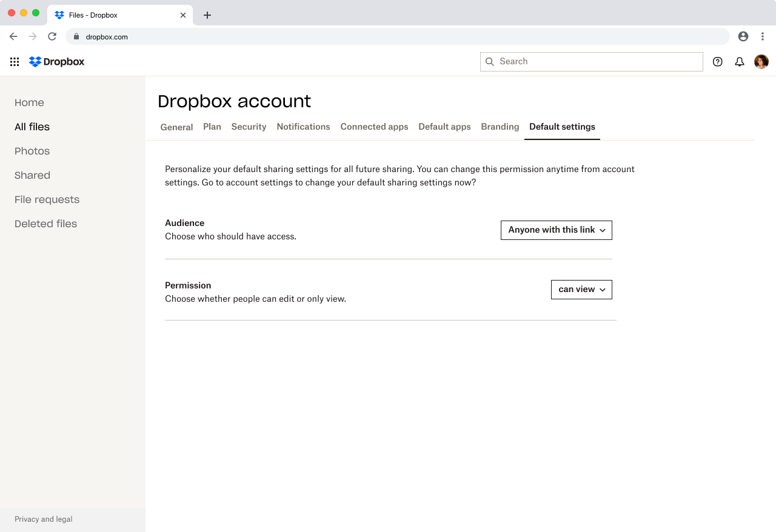Switch to the General tab

point(176,127)
